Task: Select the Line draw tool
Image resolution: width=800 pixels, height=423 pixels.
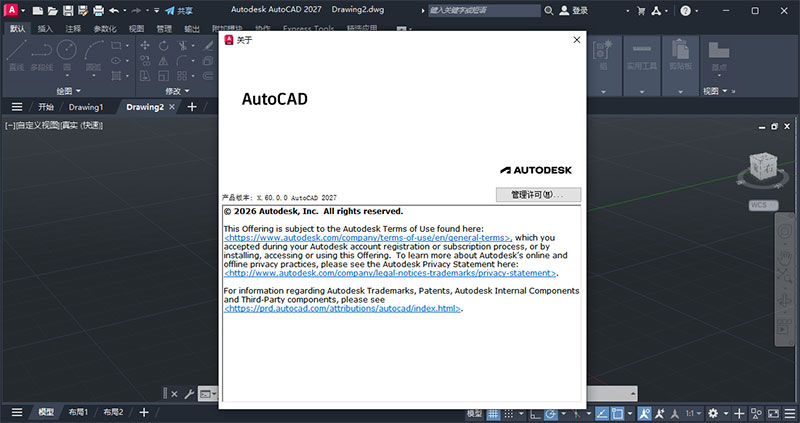Action: point(16,54)
